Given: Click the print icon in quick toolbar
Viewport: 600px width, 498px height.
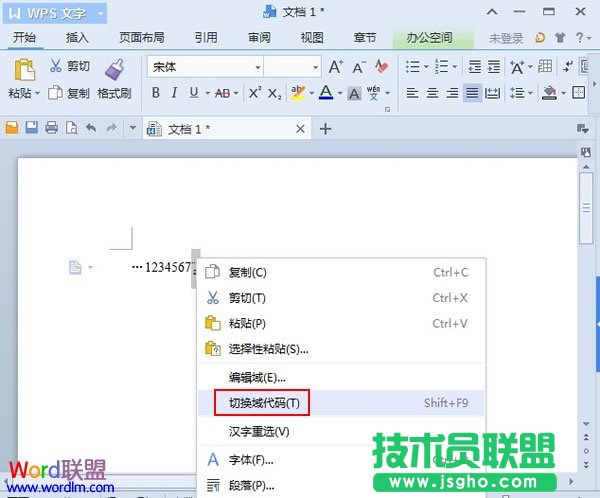Looking at the screenshot, I should coord(51,129).
